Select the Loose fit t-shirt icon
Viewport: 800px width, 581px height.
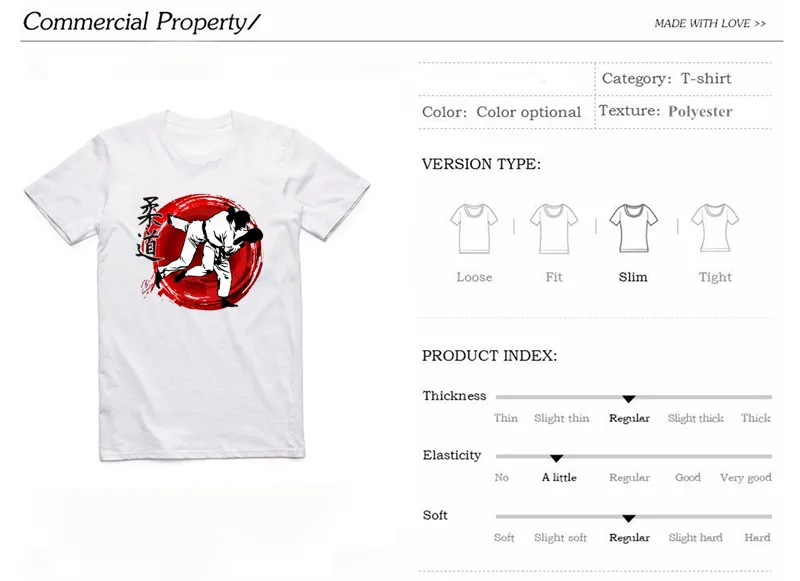474,229
